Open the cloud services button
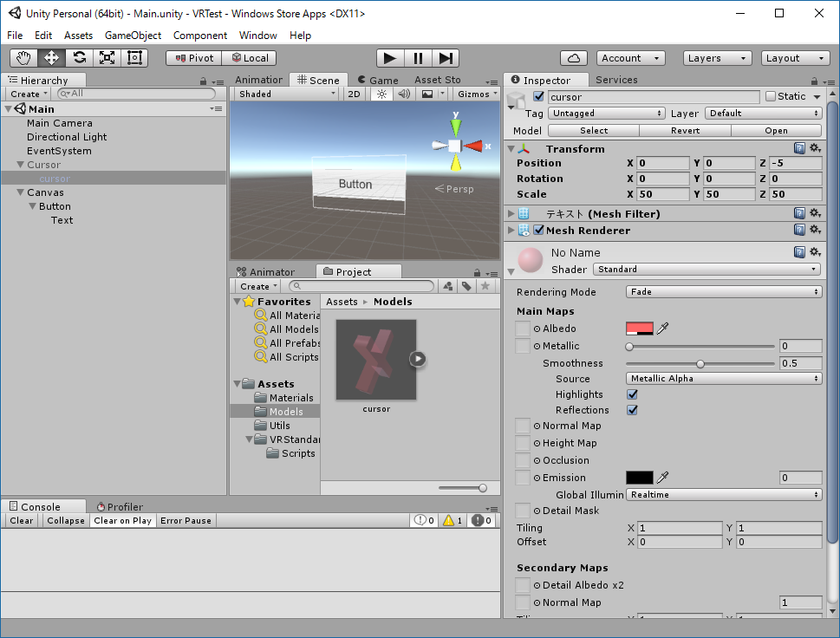 tap(574, 58)
